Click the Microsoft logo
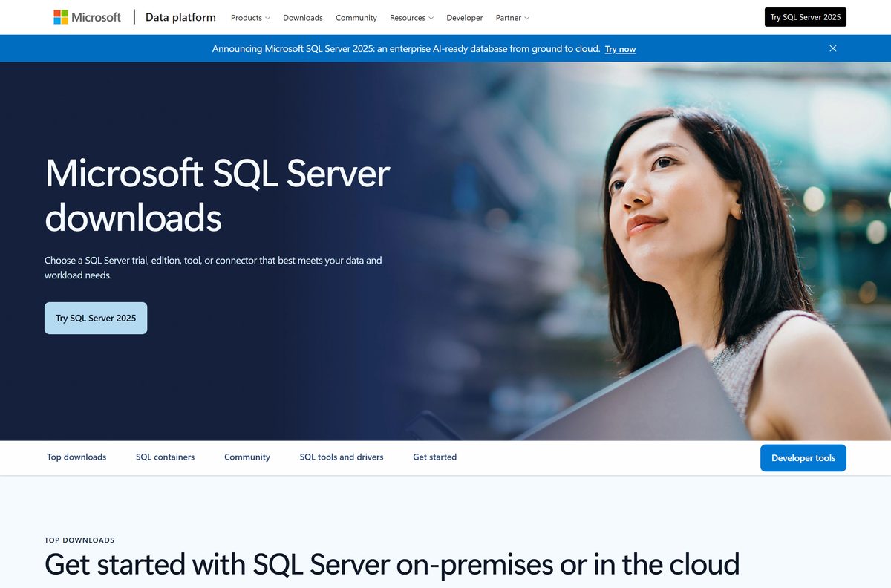 [87, 17]
